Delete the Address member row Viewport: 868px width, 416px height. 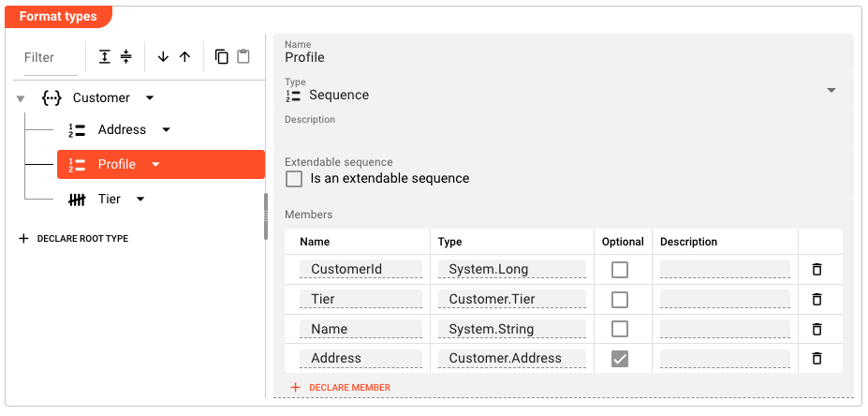tap(817, 359)
